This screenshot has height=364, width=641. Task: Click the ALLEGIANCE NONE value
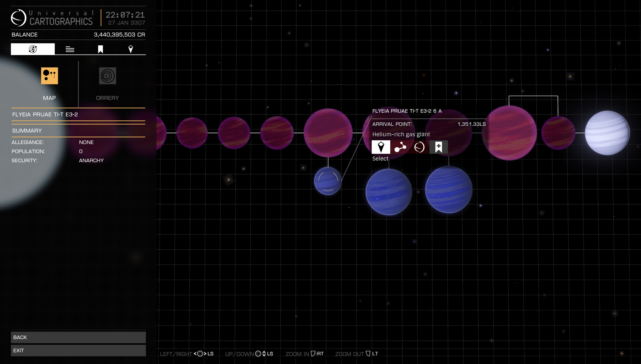pyautogui.click(x=86, y=142)
